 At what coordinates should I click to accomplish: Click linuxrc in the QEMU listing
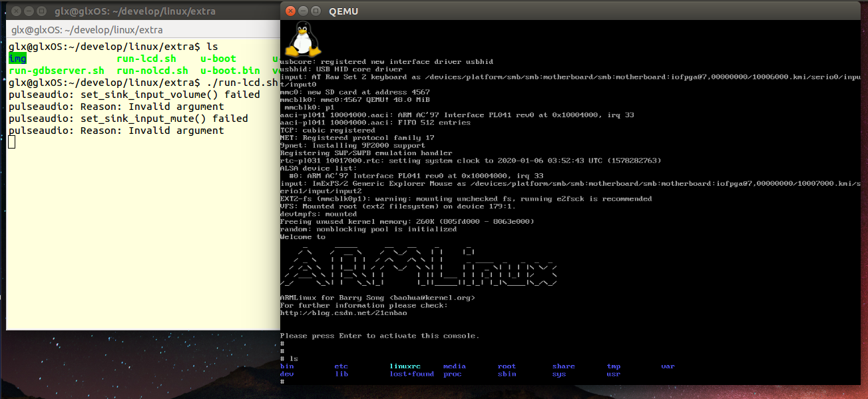pyautogui.click(x=405, y=366)
